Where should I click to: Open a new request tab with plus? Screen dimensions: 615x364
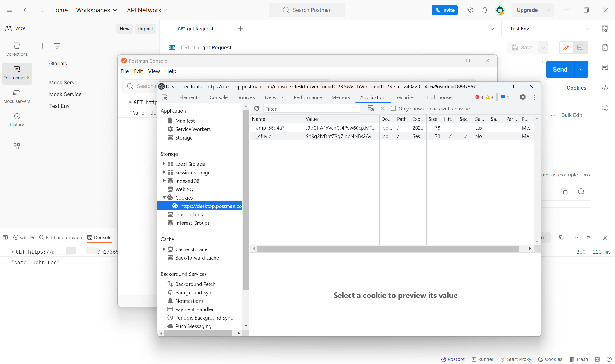click(x=240, y=29)
